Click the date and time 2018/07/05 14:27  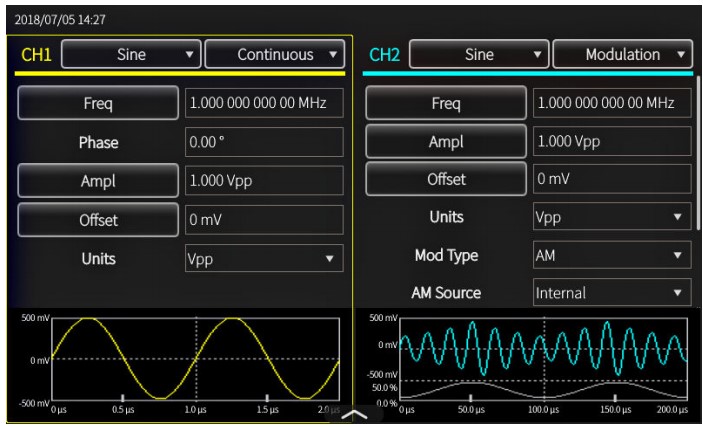pos(60,20)
